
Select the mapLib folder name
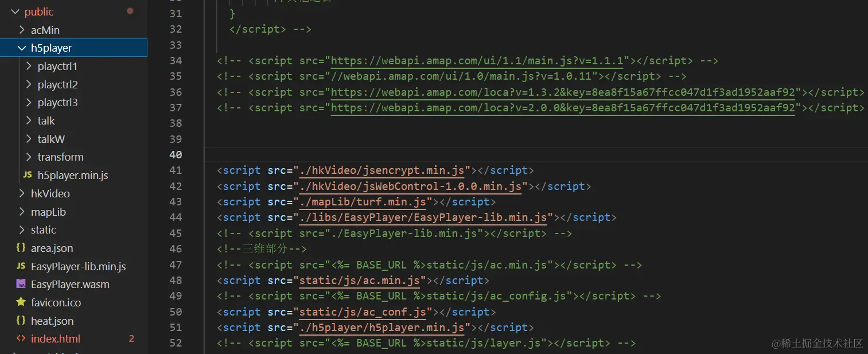49,212
